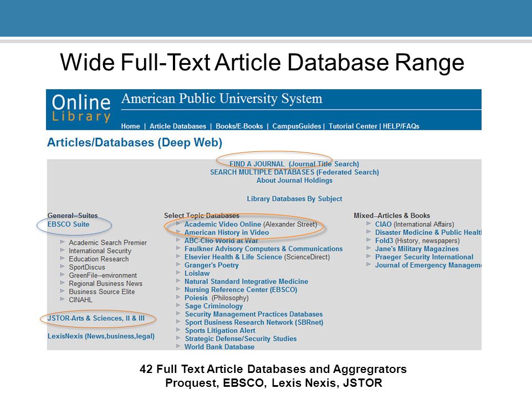Go to Books/E-Books in the navigation bar
The height and width of the screenshot is (399, 532).
(239, 126)
